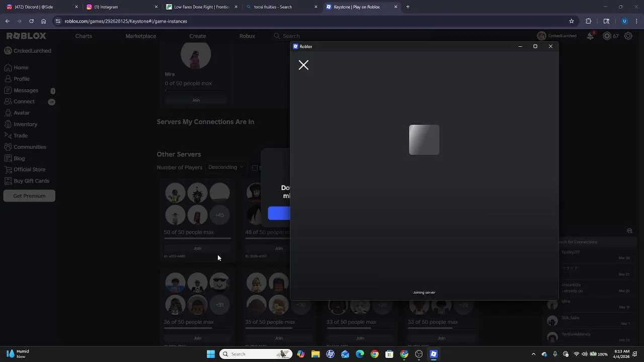Open Communities in Roblox sidebar
This screenshot has height=362, width=644.
pos(30,147)
